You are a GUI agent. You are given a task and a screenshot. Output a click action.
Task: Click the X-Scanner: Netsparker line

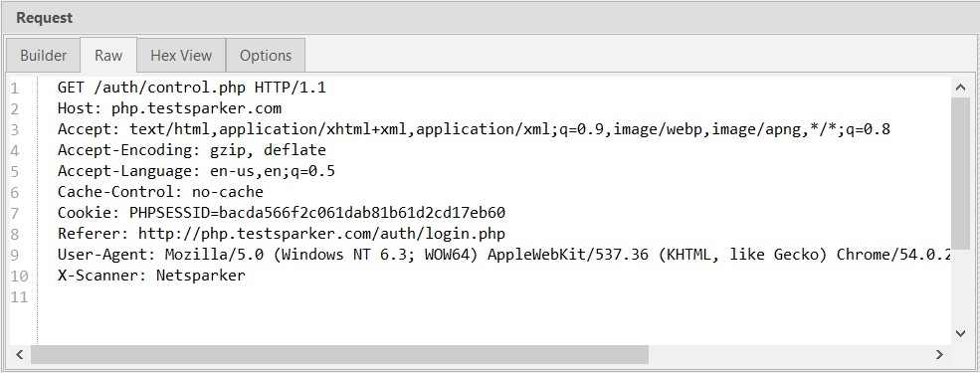[151, 275]
